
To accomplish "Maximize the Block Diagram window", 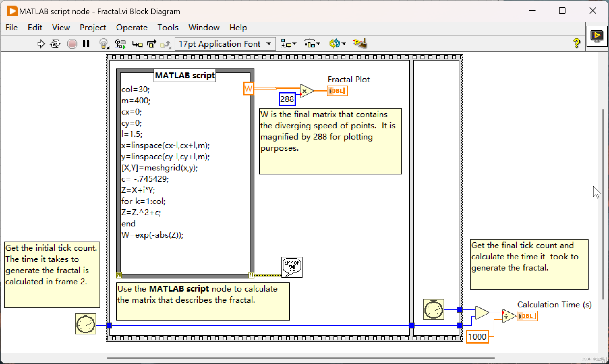I will (562, 11).
